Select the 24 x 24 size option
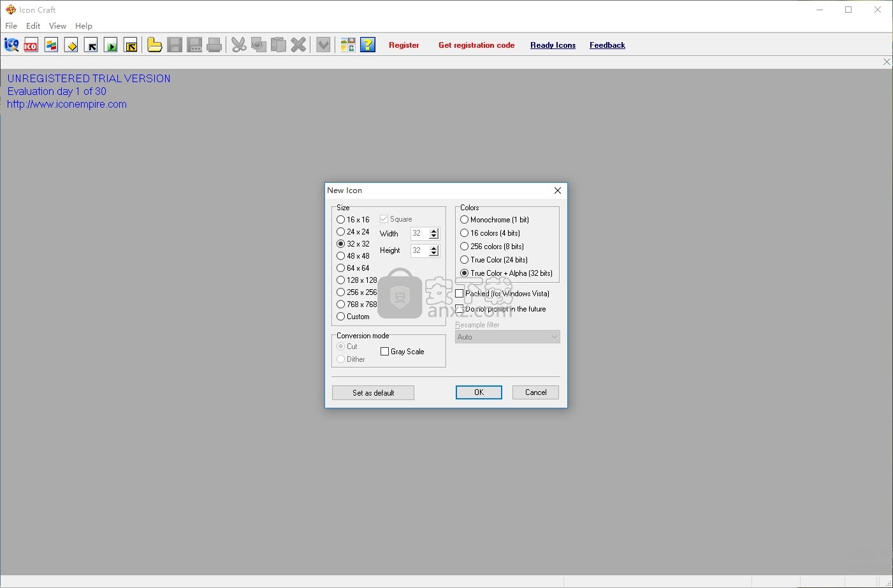The width and height of the screenshot is (893, 588). [353, 232]
